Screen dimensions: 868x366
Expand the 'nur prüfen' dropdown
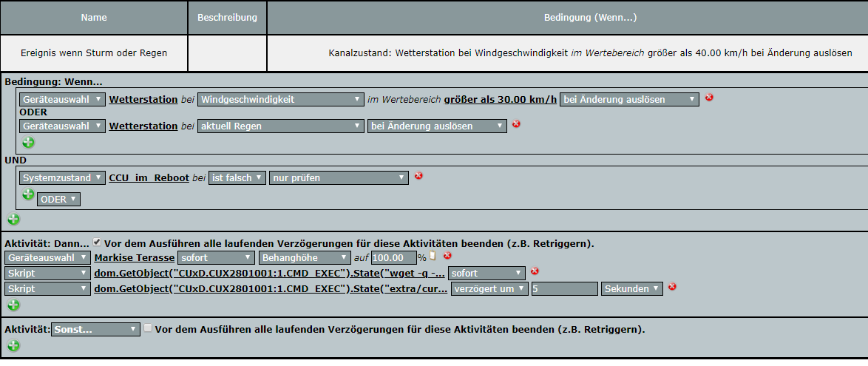(x=339, y=177)
